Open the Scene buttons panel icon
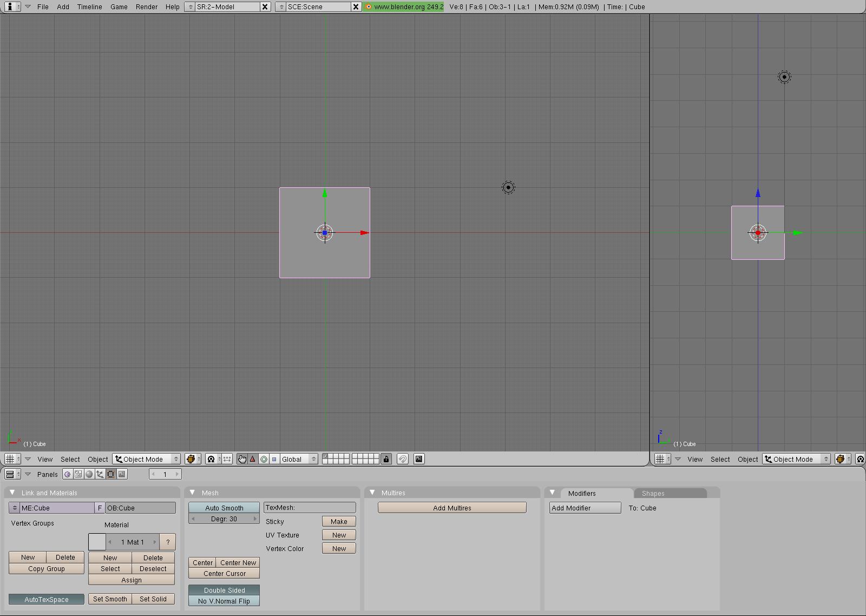This screenshot has width=866, height=616. tap(122, 474)
